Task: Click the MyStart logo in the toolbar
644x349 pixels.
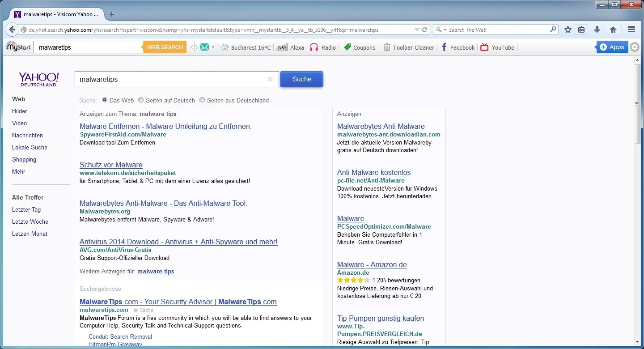Action: click(x=18, y=47)
